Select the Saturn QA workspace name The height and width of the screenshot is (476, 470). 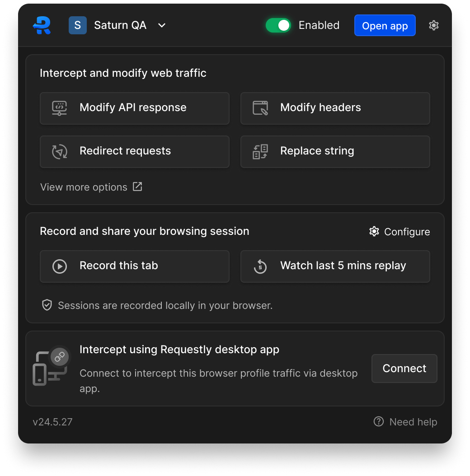(120, 25)
